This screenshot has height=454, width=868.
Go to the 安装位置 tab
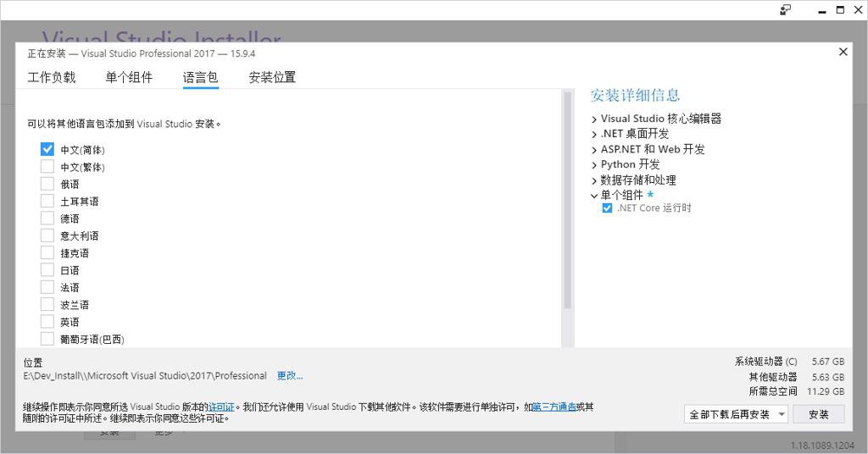click(272, 77)
